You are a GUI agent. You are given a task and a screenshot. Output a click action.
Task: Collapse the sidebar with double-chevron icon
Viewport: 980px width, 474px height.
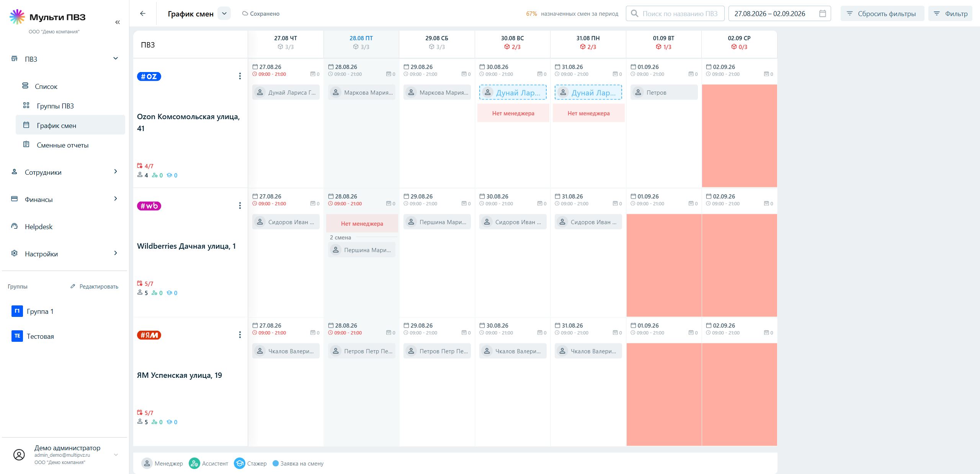click(118, 22)
